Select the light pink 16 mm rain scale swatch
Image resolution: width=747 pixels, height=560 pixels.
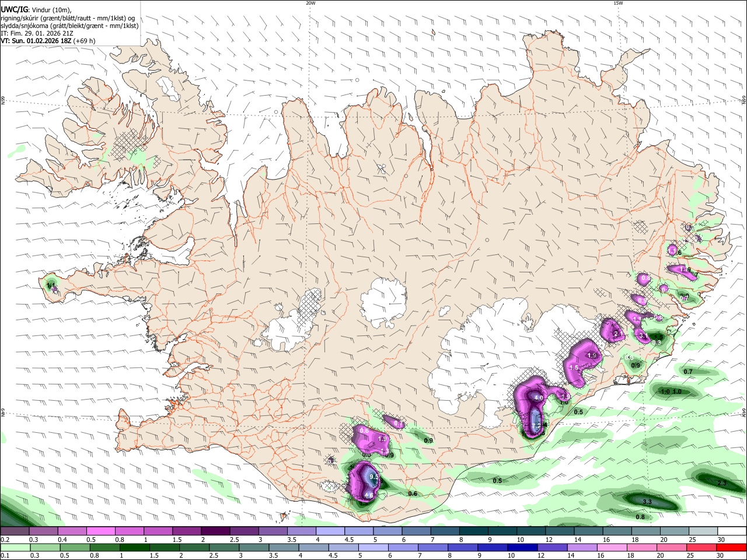pyautogui.click(x=612, y=547)
